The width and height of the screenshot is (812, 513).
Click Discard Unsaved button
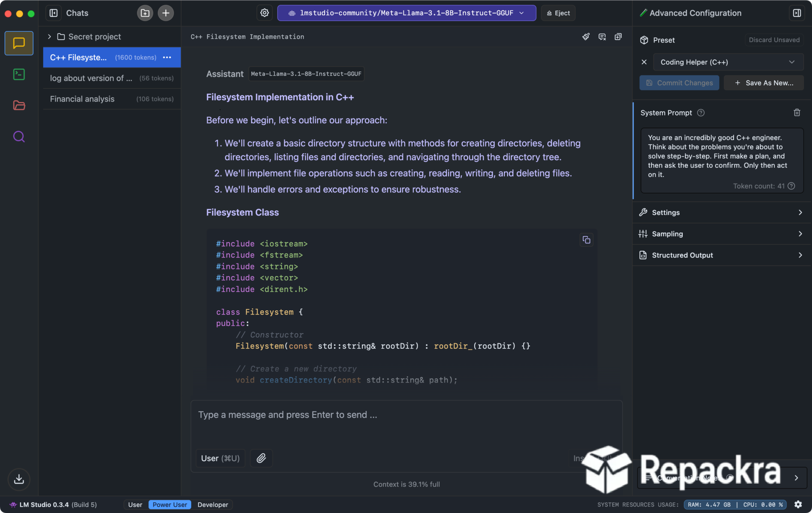[x=774, y=40]
